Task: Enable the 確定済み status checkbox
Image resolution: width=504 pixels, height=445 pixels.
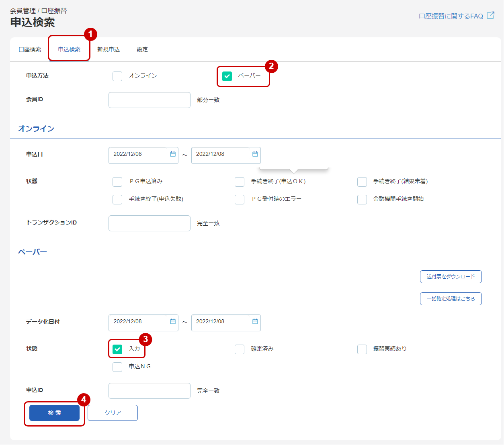Action: tap(240, 349)
